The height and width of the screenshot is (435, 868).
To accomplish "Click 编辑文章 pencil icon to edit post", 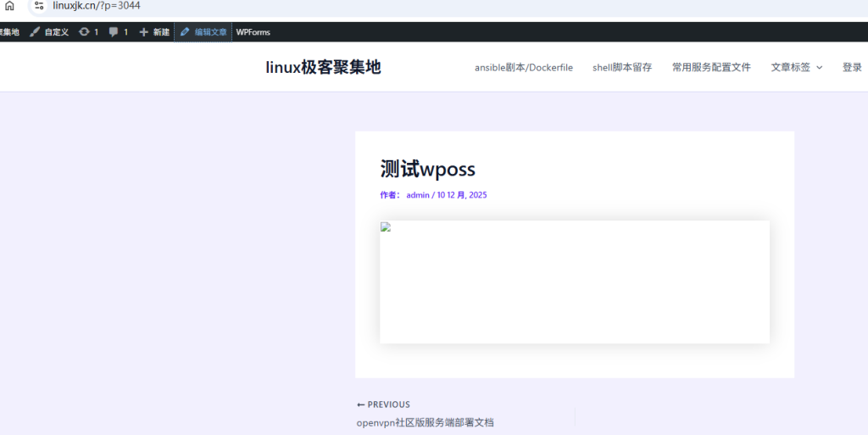I will 185,32.
